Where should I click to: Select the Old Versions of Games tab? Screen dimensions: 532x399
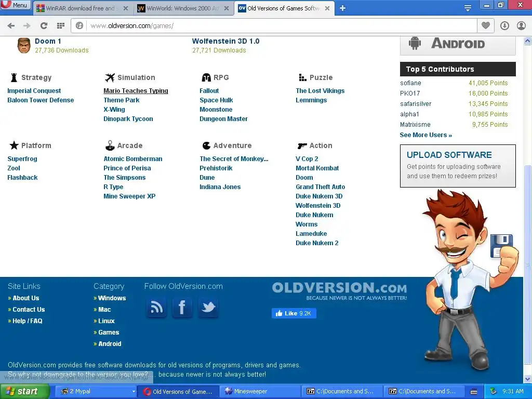click(283, 8)
